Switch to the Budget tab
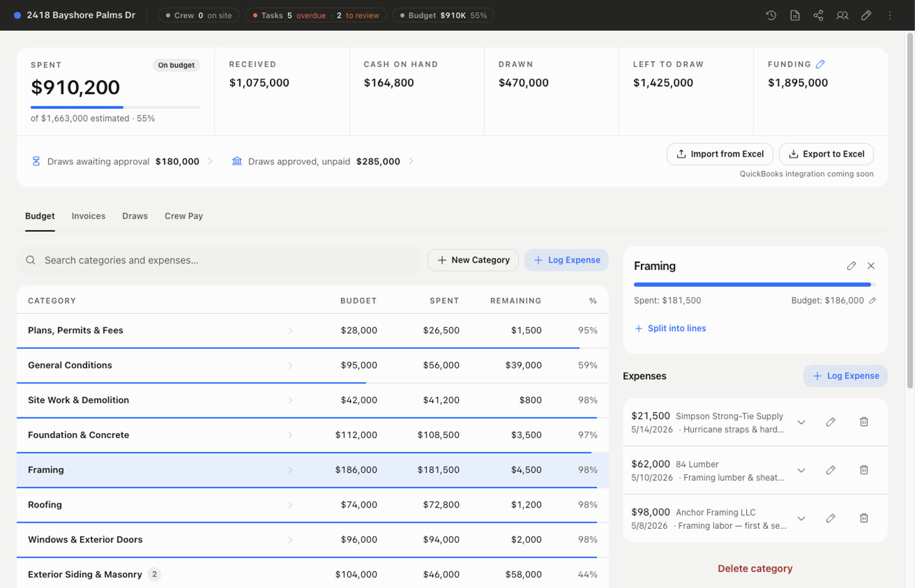 [x=40, y=216]
